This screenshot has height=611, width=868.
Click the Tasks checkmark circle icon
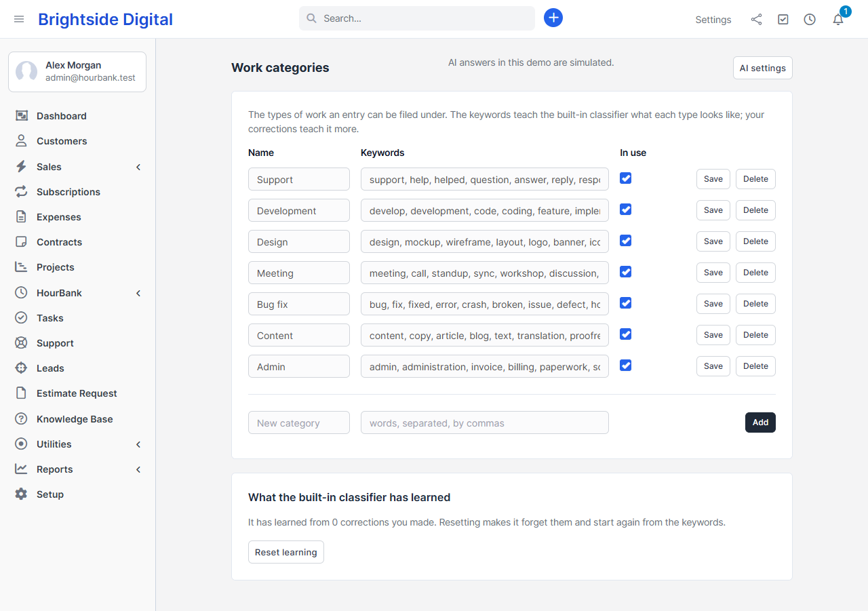coord(21,318)
